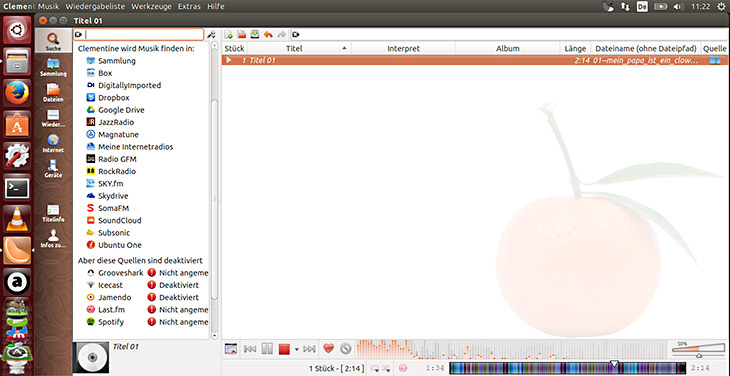The width and height of the screenshot is (730, 376).
Task: Click the CD album cover thumbnail
Action: 91,358
